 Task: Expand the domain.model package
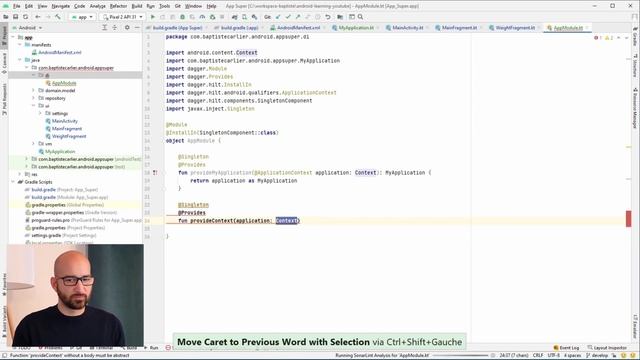(x=33, y=90)
